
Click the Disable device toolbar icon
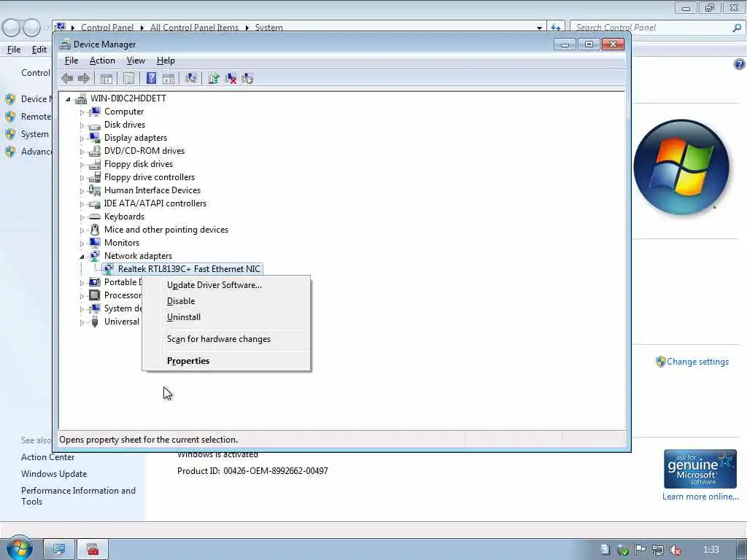247,79
